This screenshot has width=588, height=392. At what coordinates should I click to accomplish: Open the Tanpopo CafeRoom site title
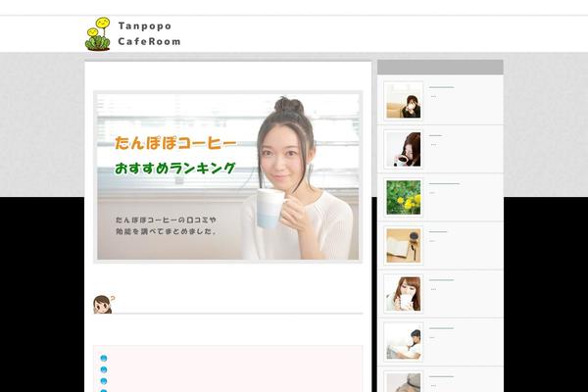click(x=149, y=33)
